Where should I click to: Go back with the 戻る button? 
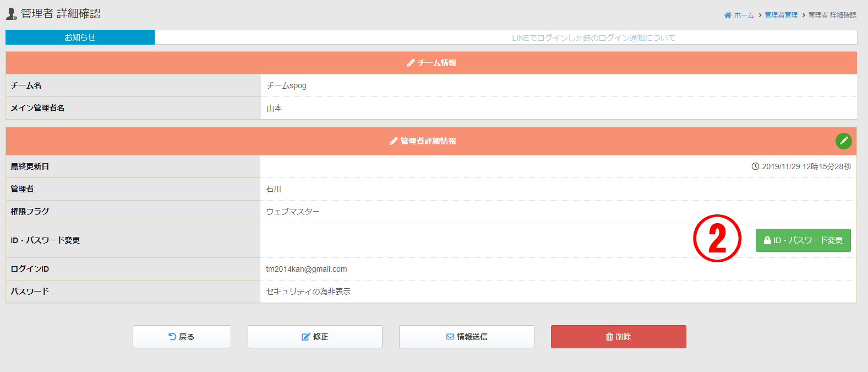pos(182,337)
